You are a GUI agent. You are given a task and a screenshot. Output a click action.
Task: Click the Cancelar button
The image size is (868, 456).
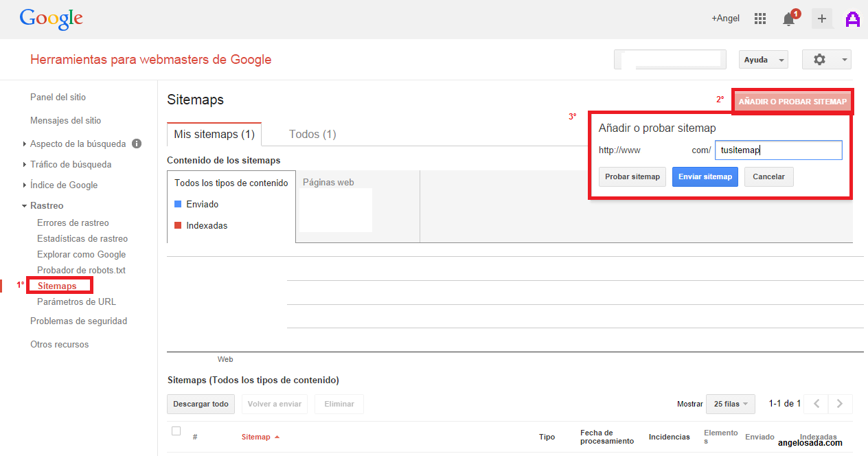coord(769,176)
